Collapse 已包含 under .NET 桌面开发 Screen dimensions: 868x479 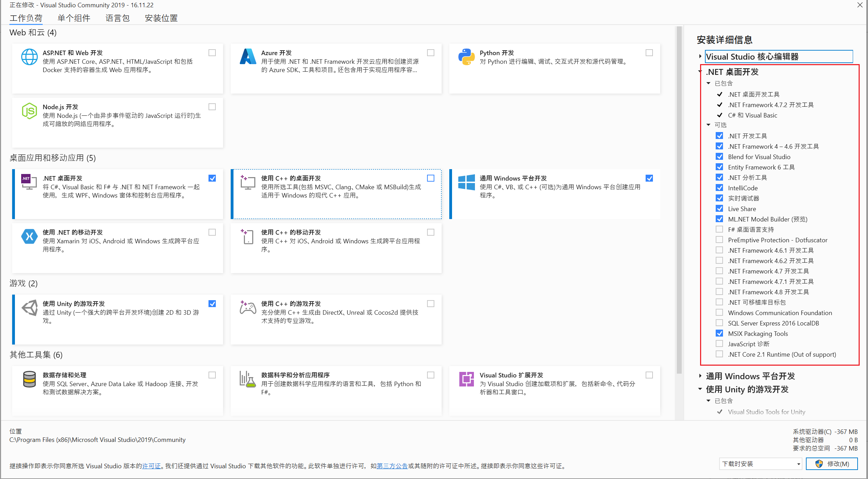click(x=709, y=83)
